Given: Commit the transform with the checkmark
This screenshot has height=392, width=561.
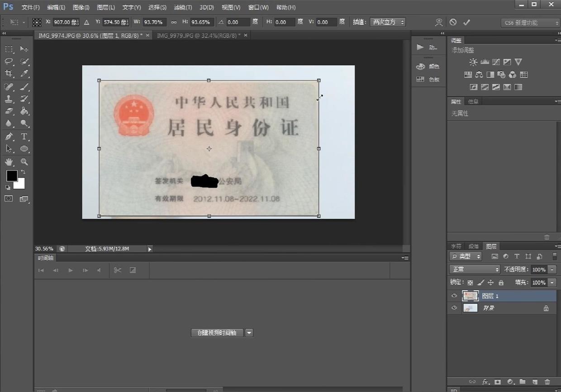Looking at the screenshot, I should tap(466, 22).
